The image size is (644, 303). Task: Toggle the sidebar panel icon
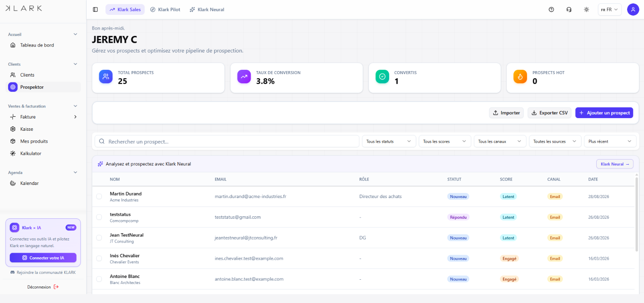coord(95,9)
